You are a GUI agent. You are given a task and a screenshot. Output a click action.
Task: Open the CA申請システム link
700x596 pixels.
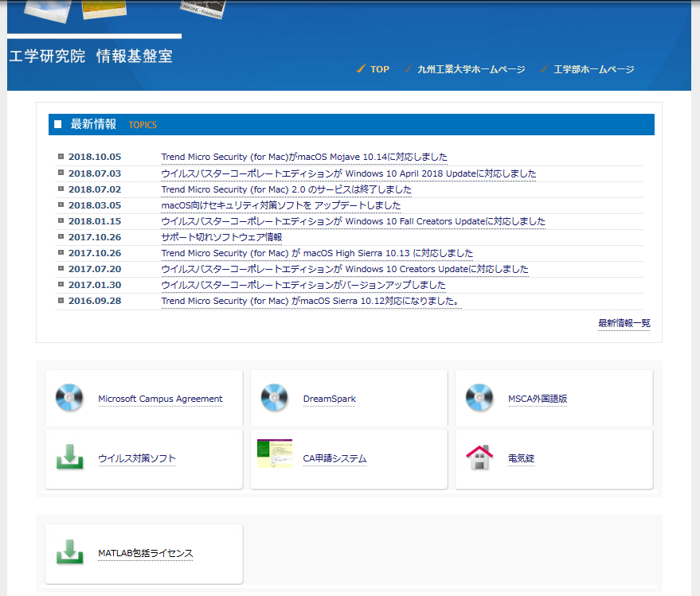(x=333, y=458)
